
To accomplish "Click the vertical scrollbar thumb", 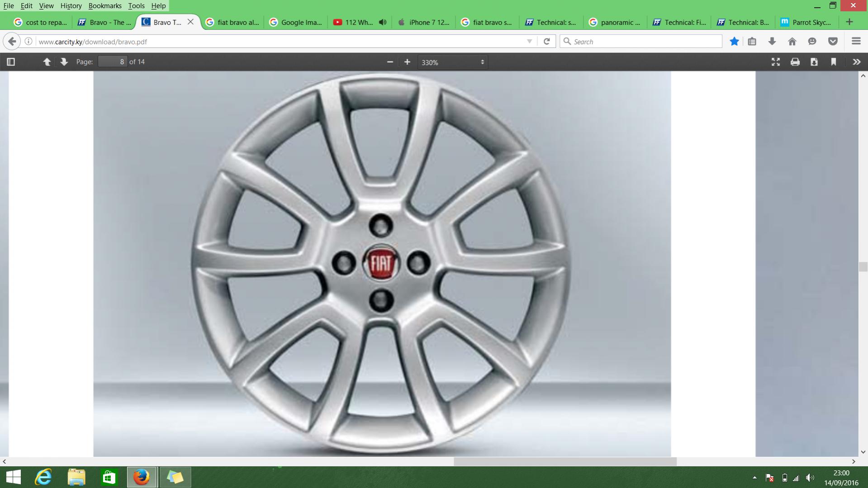I will [863, 266].
